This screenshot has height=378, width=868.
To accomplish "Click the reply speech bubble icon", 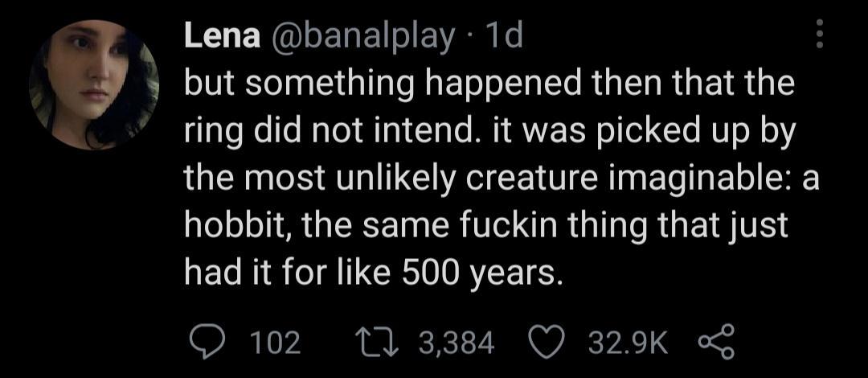I will tap(206, 343).
